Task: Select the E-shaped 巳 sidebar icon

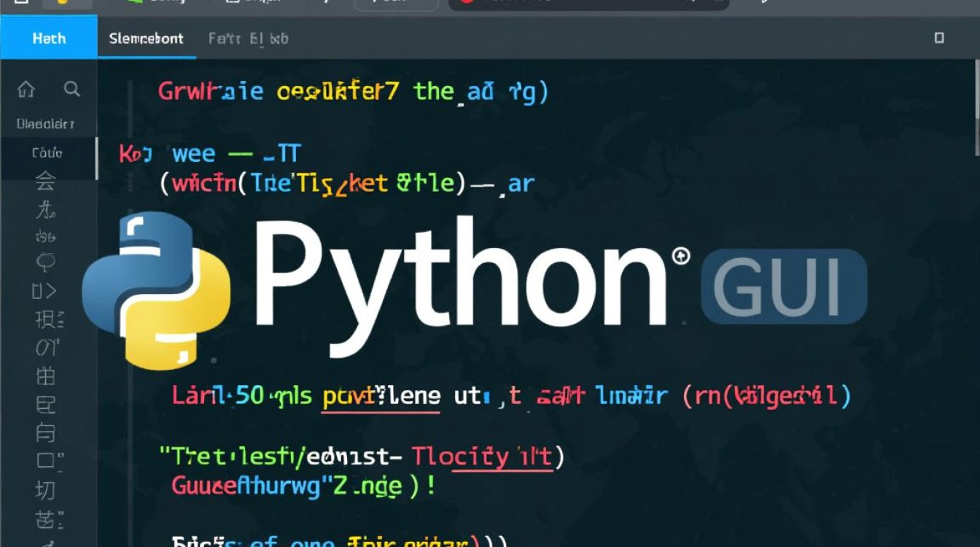Action: [x=45, y=405]
